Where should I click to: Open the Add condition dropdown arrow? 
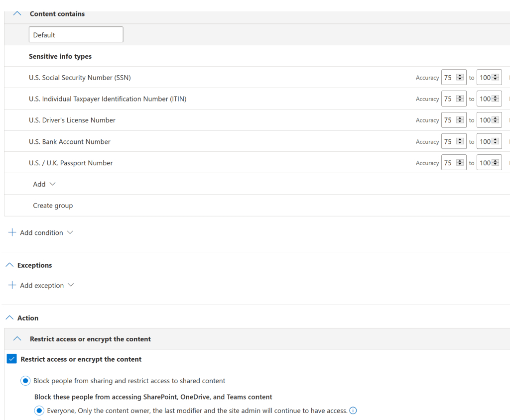point(70,232)
